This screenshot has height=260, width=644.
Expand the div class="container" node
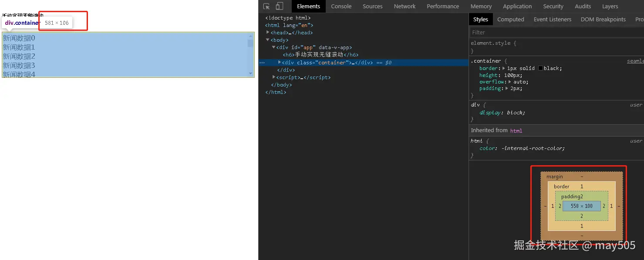click(x=280, y=62)
